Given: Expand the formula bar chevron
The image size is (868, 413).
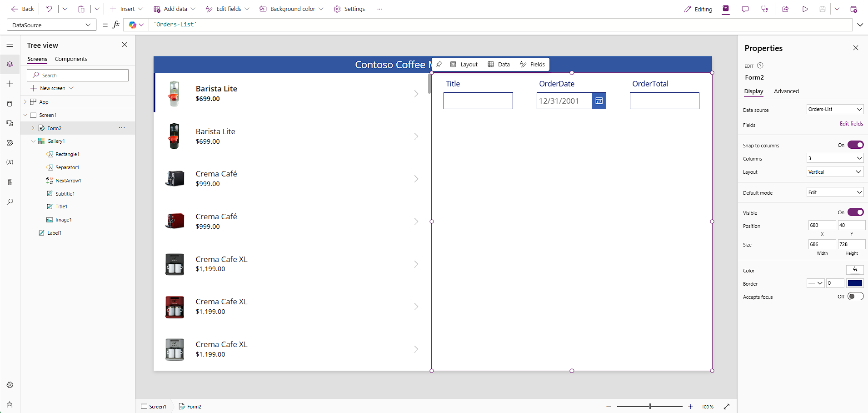Looking at the screenshot, I should click(x=860, y=25).
